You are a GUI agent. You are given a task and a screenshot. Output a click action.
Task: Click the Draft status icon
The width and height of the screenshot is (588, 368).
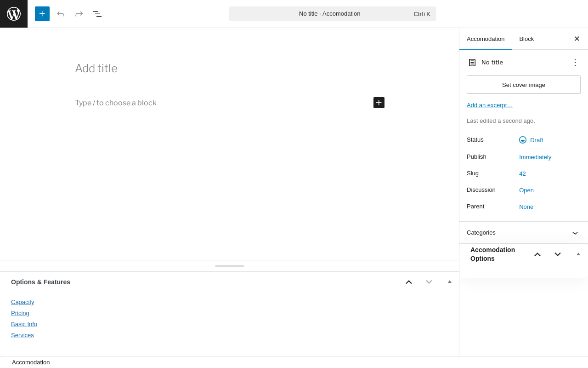tap(523, 140)
